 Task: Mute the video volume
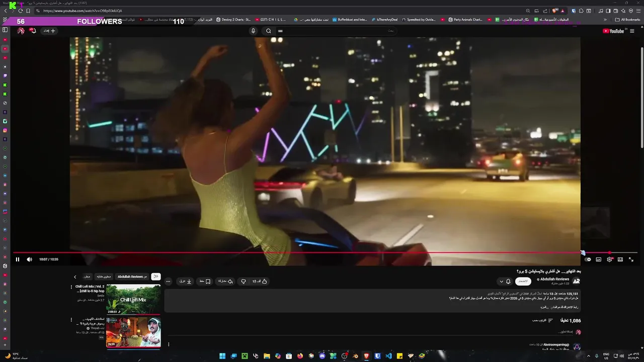pos(29,259)
